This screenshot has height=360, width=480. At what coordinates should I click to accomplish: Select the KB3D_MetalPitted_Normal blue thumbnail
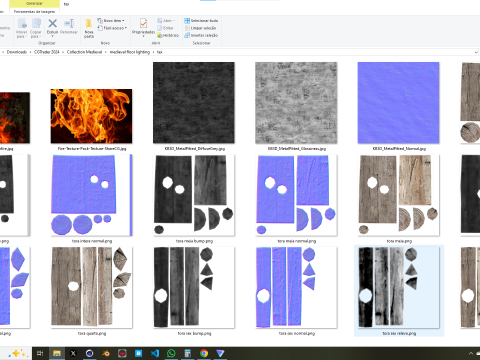point(398,103)
